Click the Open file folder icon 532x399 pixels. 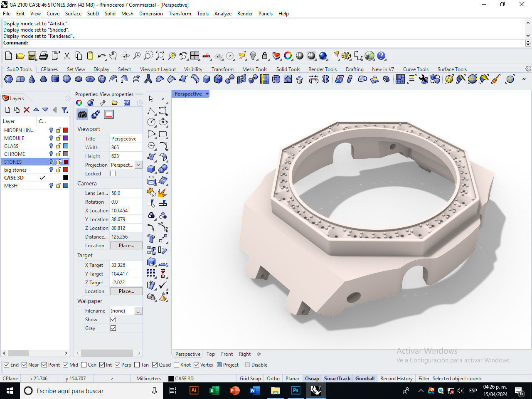point(20,56)
